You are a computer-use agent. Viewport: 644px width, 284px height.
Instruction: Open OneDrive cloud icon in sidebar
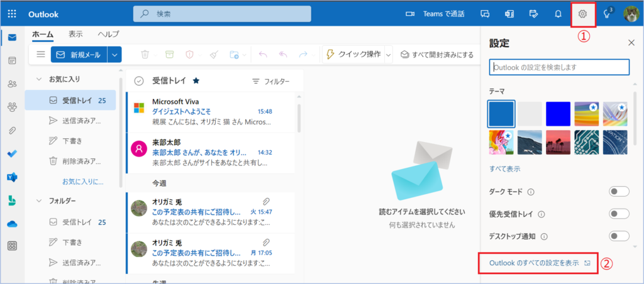[12, 223]
